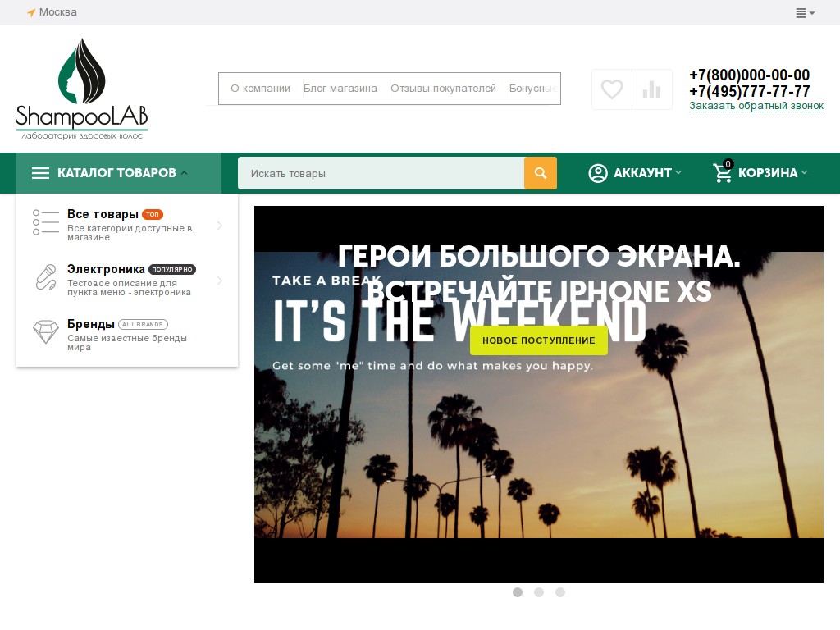Expand the Аккаунт dropdown chevron

[x=678, y=172]
